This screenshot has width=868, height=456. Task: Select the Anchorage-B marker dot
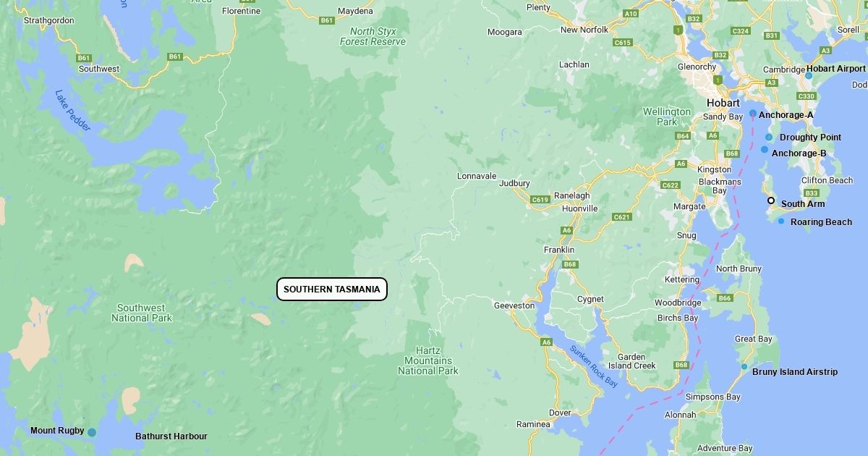pyautogui.click(x=765, y=149)
